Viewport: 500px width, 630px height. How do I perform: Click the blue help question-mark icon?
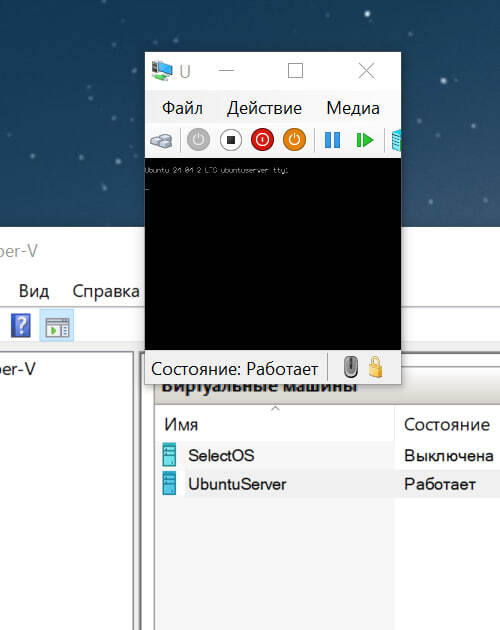click(x=20, y=325)
